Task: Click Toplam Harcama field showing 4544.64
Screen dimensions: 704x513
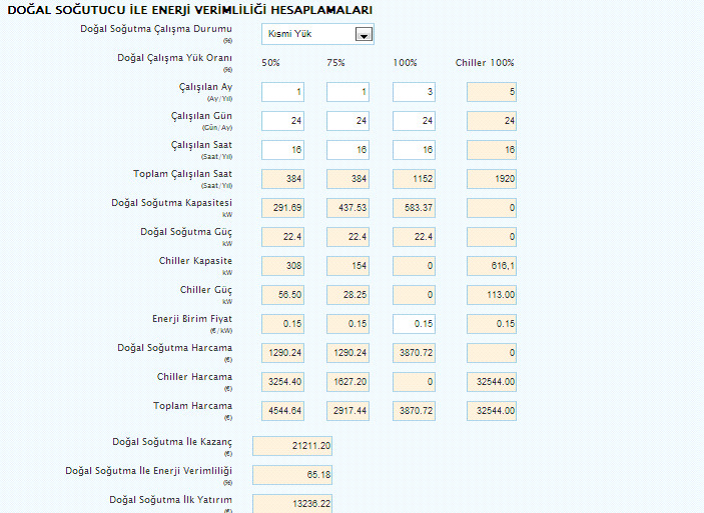Action: 282,411
